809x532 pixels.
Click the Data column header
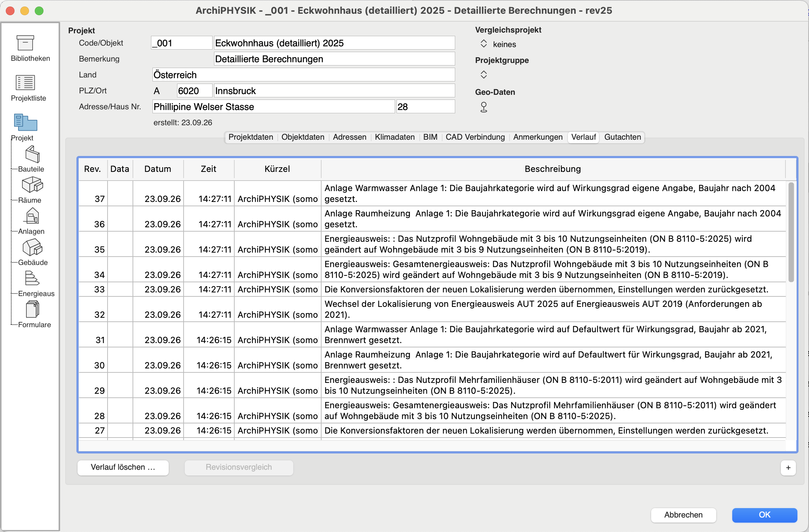(x=120, y=169)
